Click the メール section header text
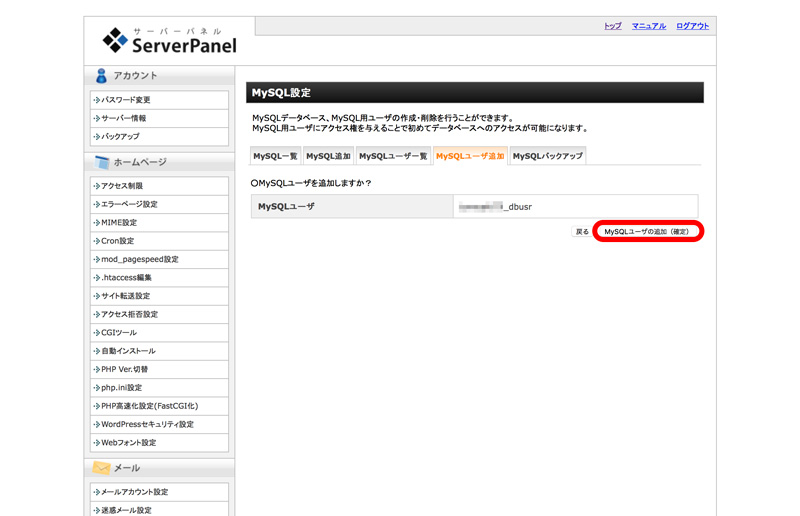The height and width of the screenshot is (516, 800). 127,468
